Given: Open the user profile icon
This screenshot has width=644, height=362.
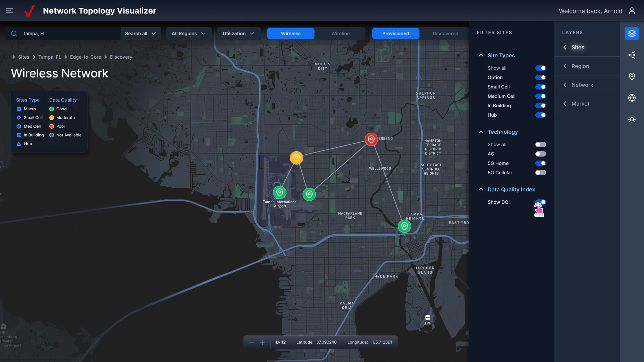Looking at the screenshot, I should 632,11.
